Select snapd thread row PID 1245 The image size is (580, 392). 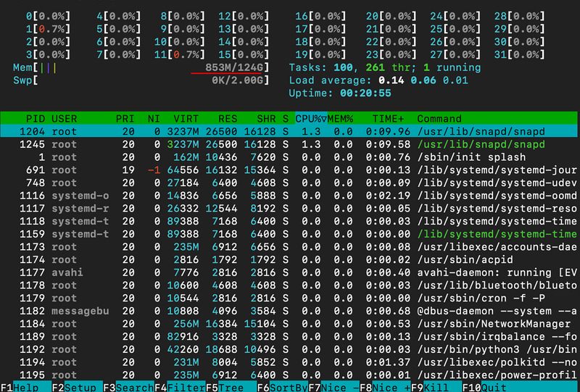pyautogui.click(x=289, y=144)
